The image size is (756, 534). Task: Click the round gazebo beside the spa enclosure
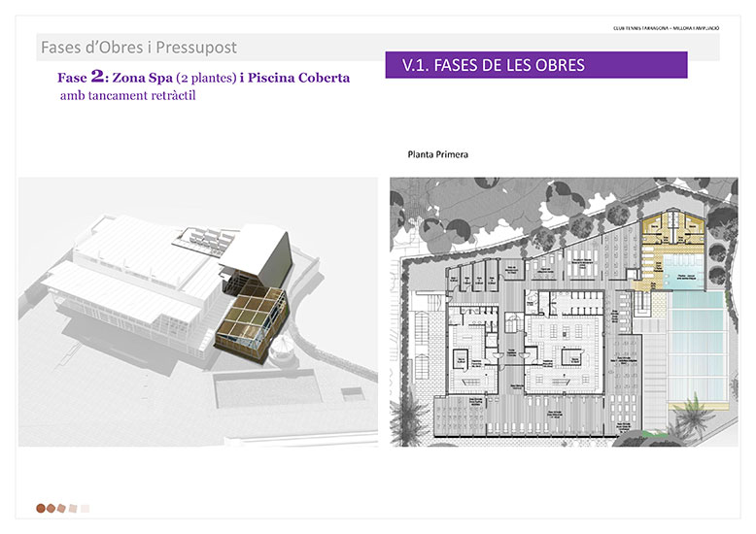coord(281,348)
